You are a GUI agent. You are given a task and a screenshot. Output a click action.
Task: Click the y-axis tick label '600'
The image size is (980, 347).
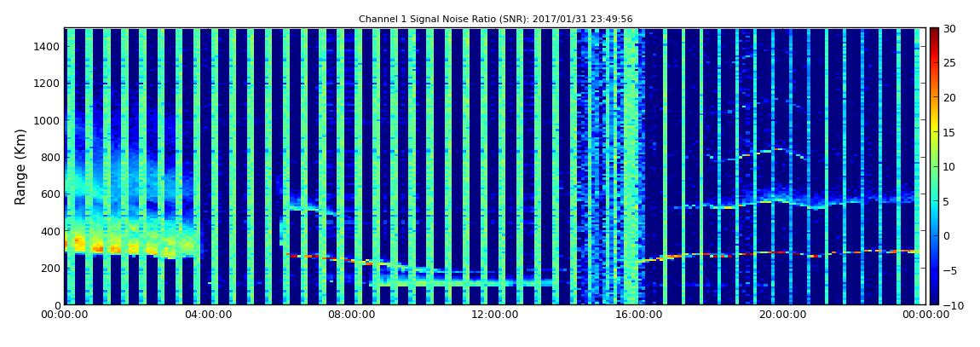coord(51,194)
